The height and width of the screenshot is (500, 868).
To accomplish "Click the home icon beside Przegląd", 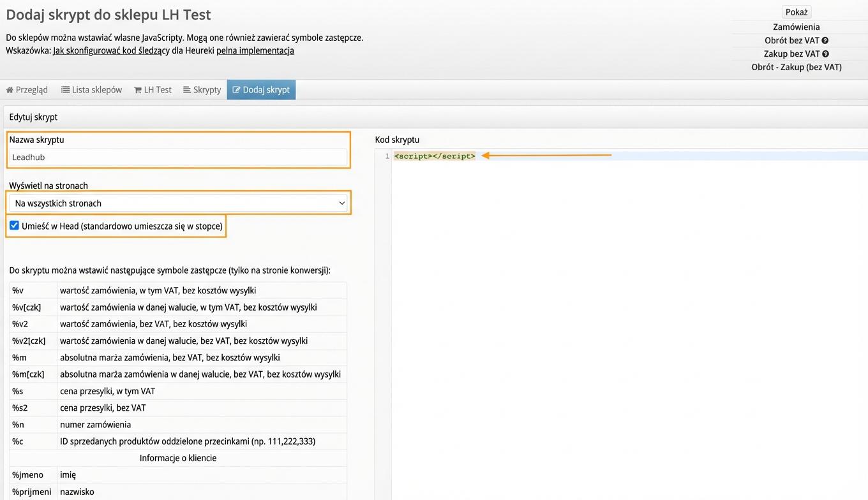I will [x=10, y=90].
